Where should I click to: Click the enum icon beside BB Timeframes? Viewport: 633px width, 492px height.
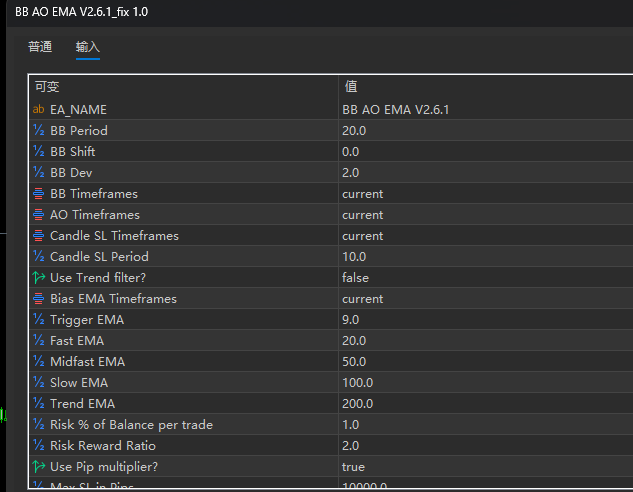point(39,193)
